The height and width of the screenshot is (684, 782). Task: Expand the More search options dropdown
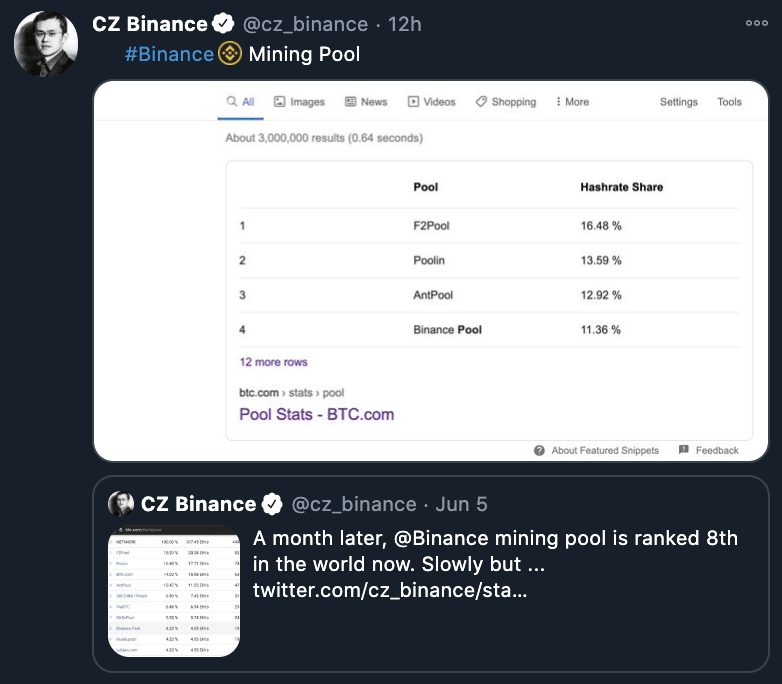573,102
